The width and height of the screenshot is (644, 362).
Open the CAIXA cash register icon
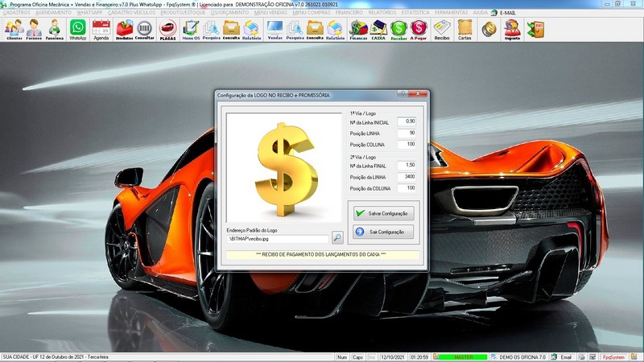(378, 30)
